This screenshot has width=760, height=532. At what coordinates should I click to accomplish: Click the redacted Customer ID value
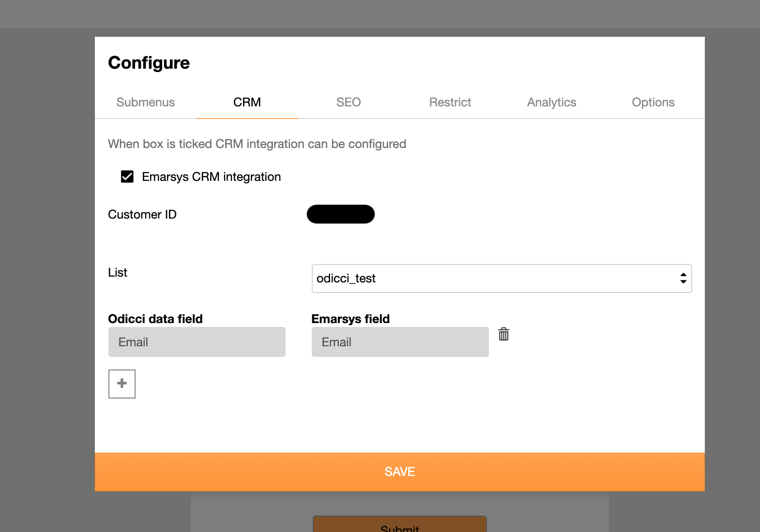pos(341,214)
